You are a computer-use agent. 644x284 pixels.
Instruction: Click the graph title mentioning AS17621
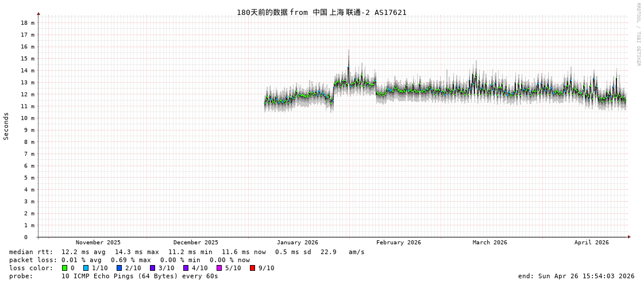[321, 12]
